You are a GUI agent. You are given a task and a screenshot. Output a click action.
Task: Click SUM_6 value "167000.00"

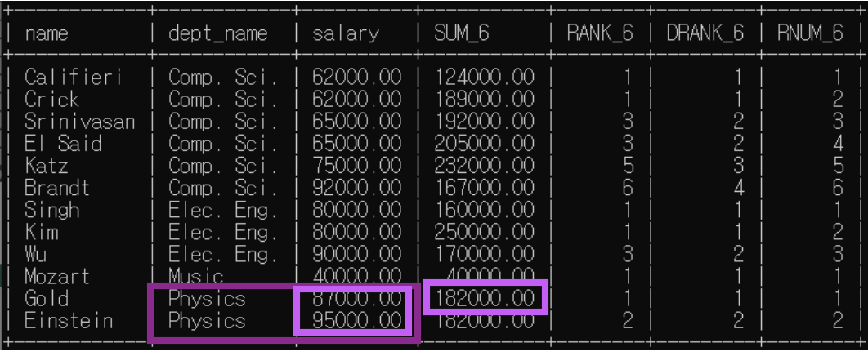click(x=485, y=188)
